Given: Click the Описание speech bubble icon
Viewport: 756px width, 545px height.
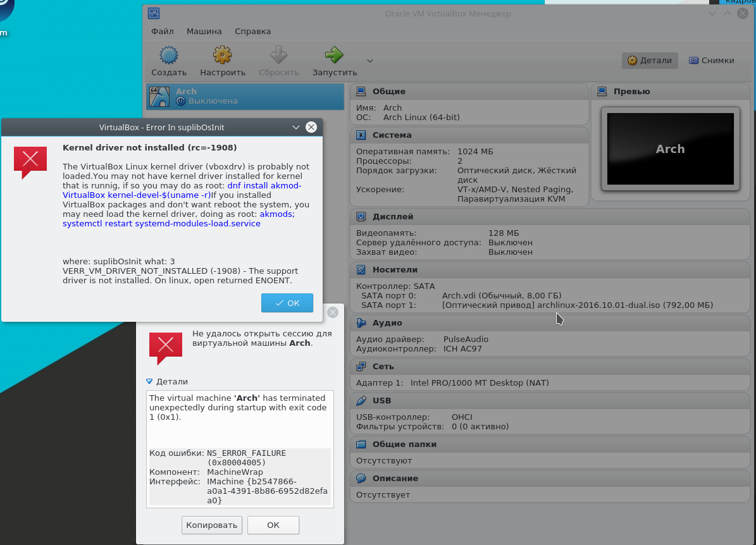Looking at the screenshot, I should pos(361,478).
